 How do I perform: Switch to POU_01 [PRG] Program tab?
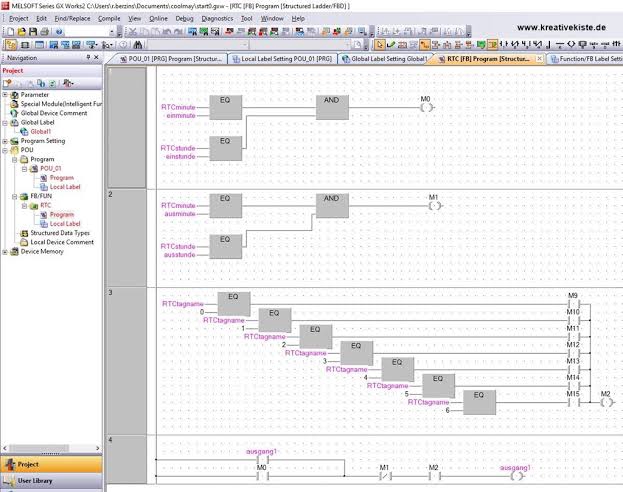coord(171,59)
